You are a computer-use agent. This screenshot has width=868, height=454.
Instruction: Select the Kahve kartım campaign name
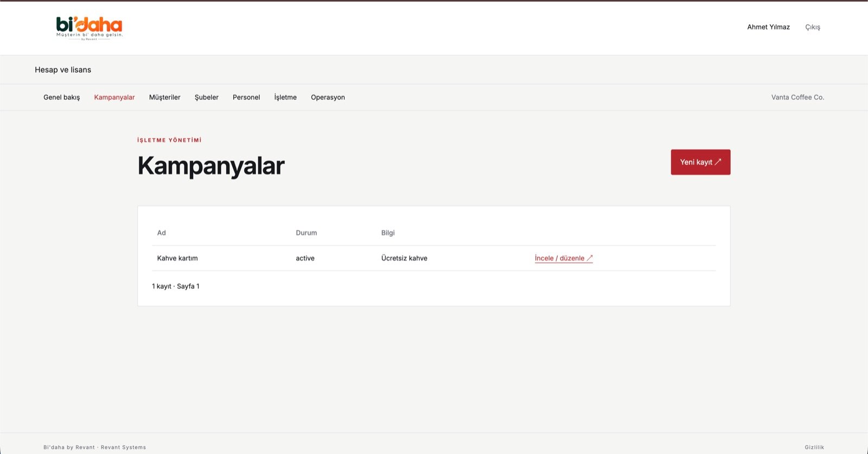pos(177,258)
